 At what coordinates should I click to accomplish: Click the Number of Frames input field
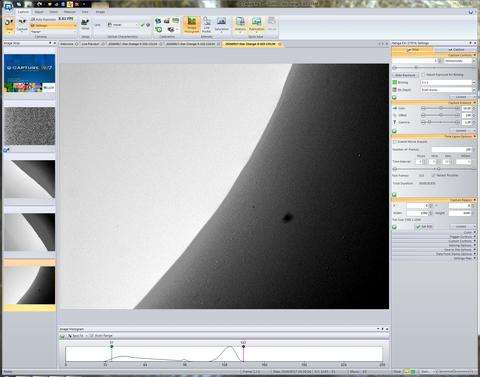pos(452,149)
